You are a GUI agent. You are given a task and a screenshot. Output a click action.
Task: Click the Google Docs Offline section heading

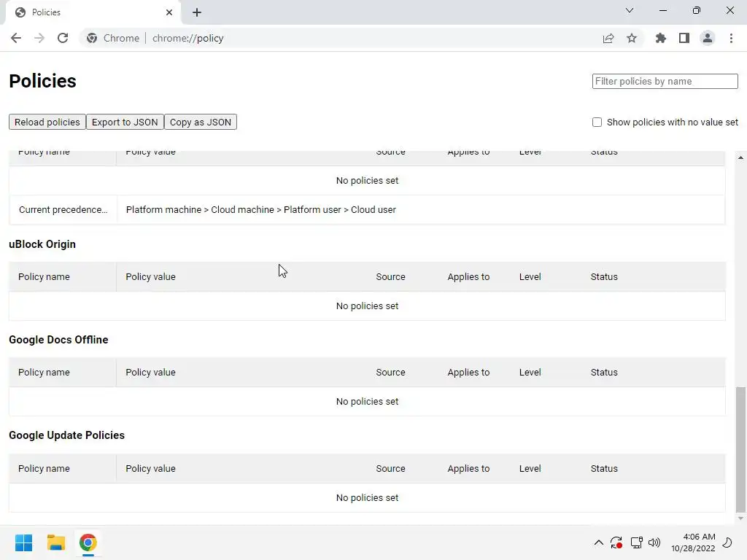58,340
